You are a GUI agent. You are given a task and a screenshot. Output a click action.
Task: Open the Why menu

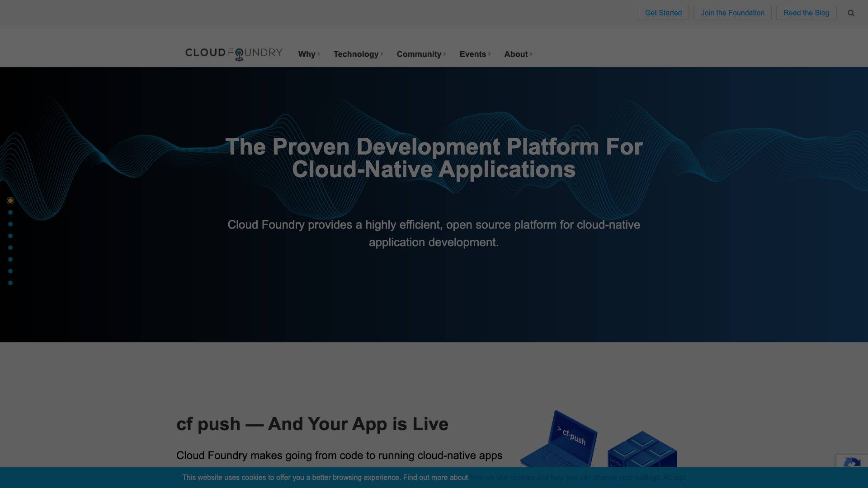pyautogui.click(x=307, y=54)
